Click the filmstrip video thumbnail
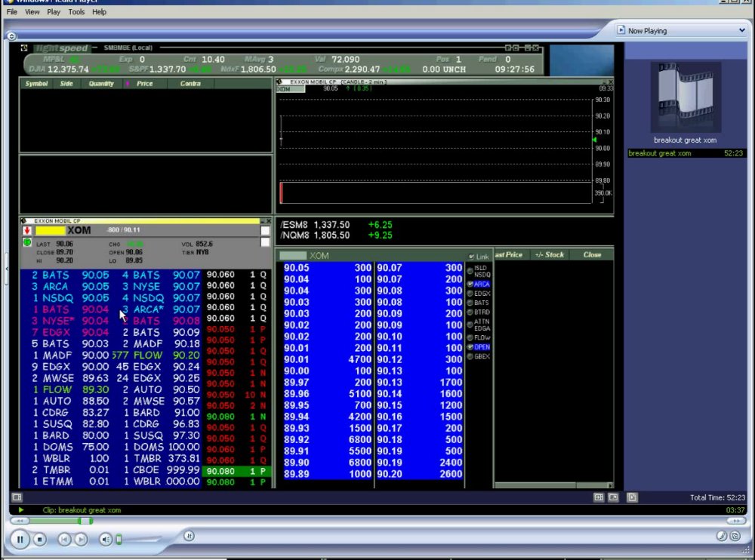The width and height of the screenshot is (755, 560). point(686,97)
